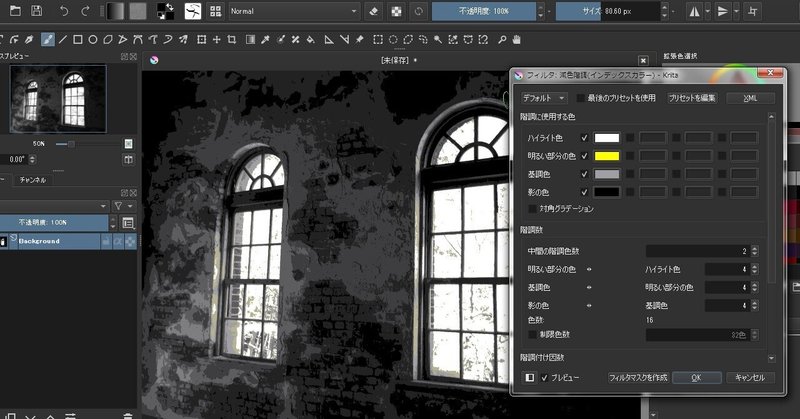
Task: Toggle eraser mode
Action: pos(373,11)
